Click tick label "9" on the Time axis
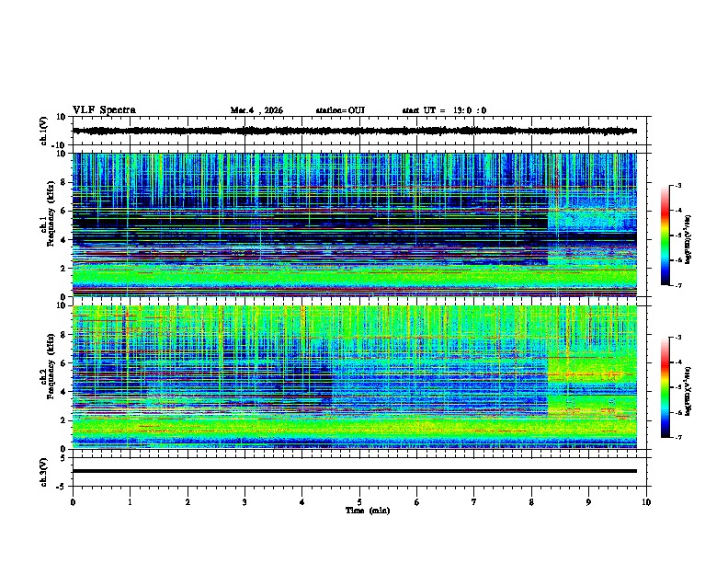 (588, 502)
